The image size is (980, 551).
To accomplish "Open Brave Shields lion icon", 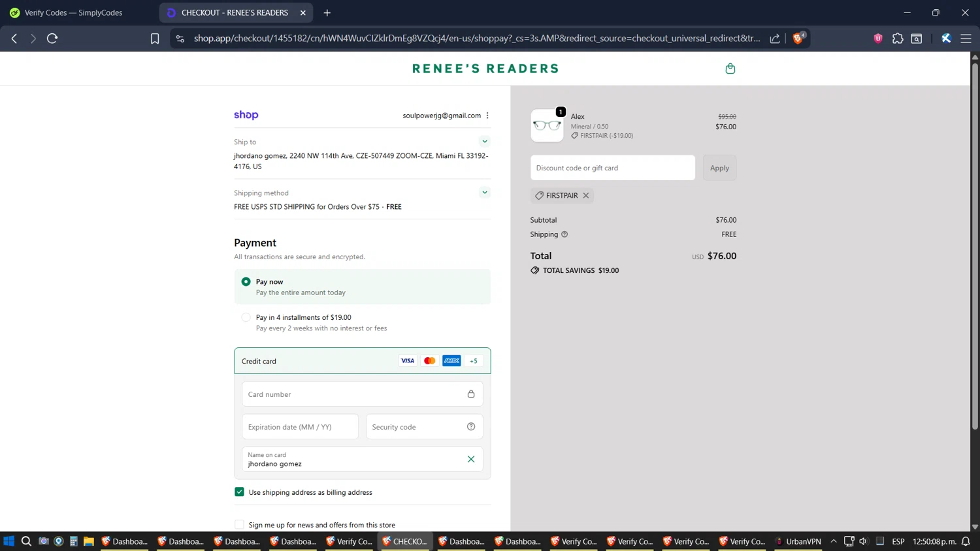I will point(798,38).
